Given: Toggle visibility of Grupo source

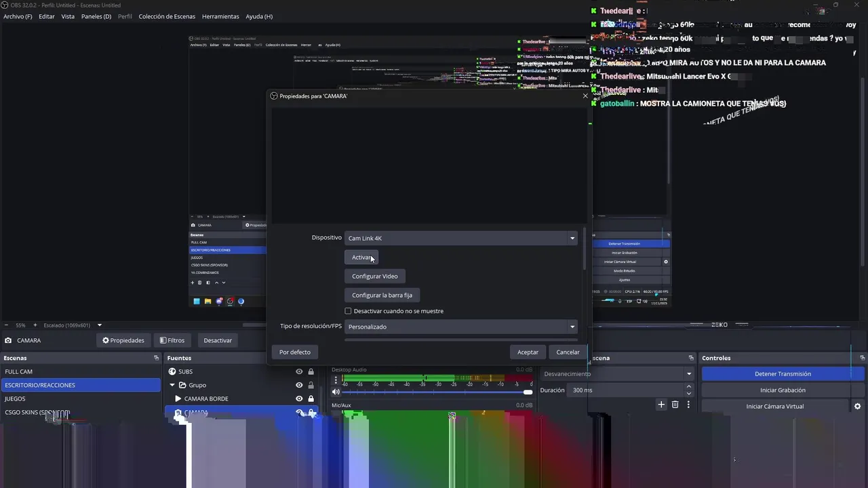Looking at the screenshot, I should coord(299,385).
